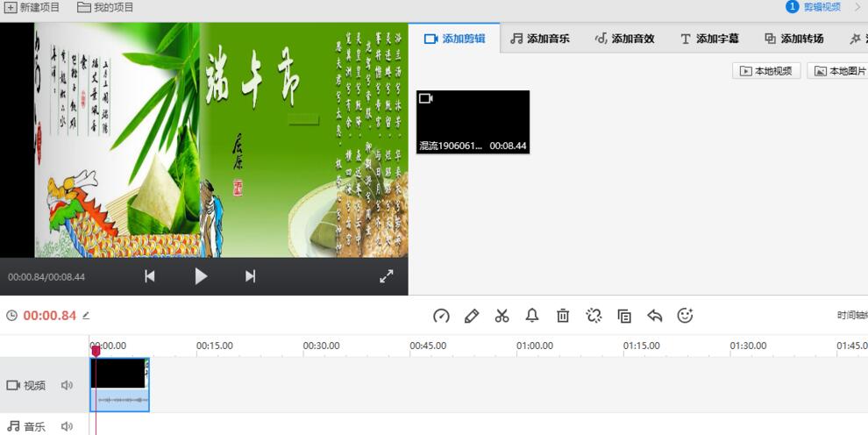Click the 本地图片 import button

click(x=837, y=71)
